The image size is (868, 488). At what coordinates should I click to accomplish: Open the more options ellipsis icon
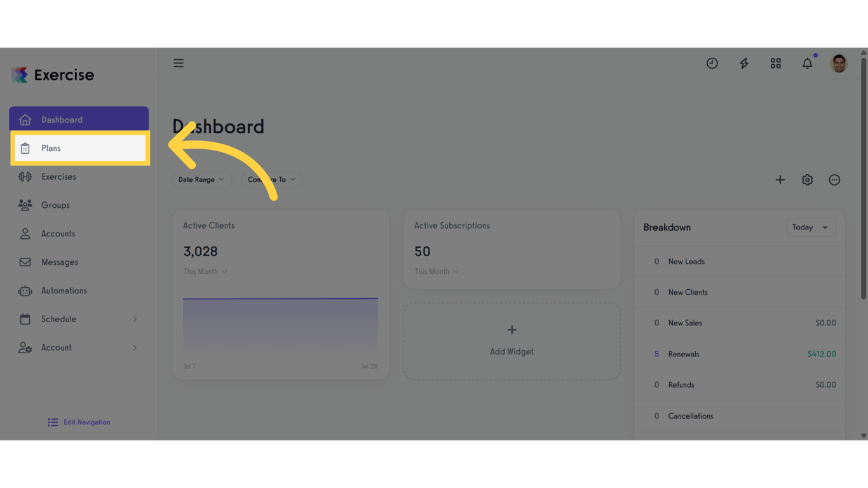(x=834, y=180)
